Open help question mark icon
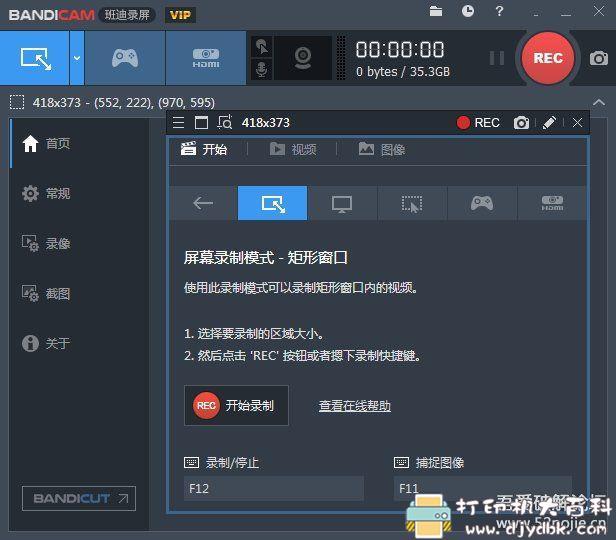Viewport: 616px width, 540px height. (499, 11)
